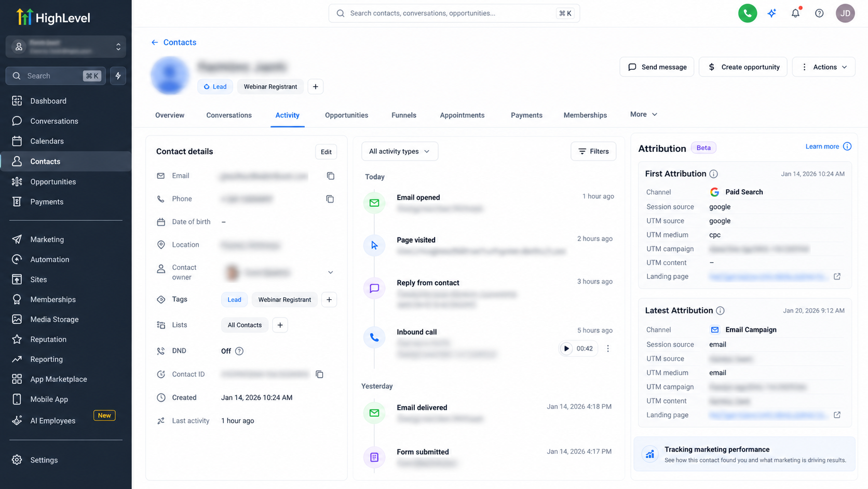Viewport: 868px width, 489px height.
Task: Copy the contact phone number
Action: [x=330, y=199]
